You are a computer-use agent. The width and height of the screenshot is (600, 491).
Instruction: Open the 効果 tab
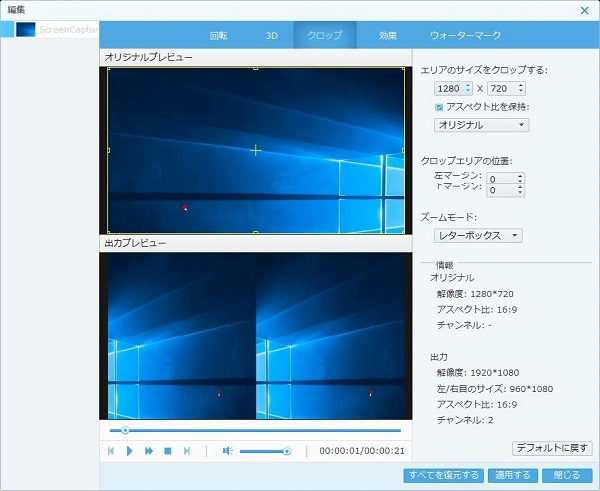(x=388, y=36)
